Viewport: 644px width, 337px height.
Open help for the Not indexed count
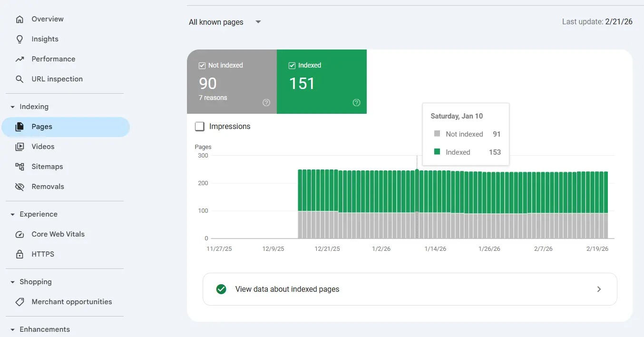[266, 102]
